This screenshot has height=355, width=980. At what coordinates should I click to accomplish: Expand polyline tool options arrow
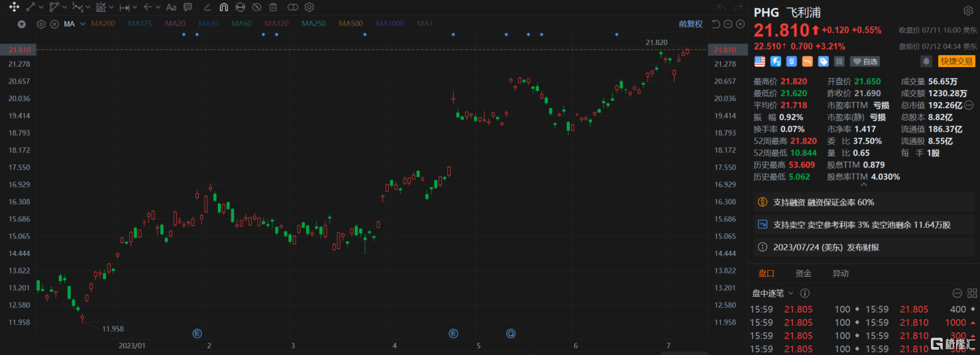(64, 7)
